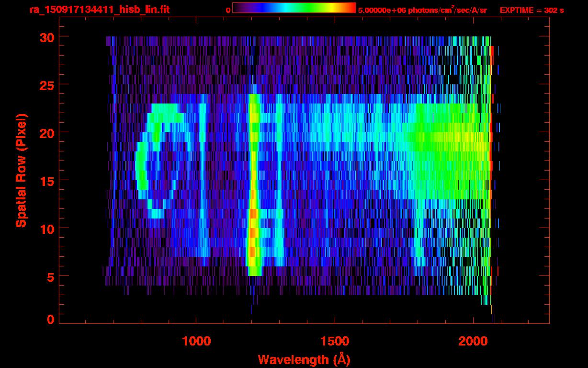Click the 5.00000e+06 color scale maximum value
588x368 pixels.
(x=382, y=10)
